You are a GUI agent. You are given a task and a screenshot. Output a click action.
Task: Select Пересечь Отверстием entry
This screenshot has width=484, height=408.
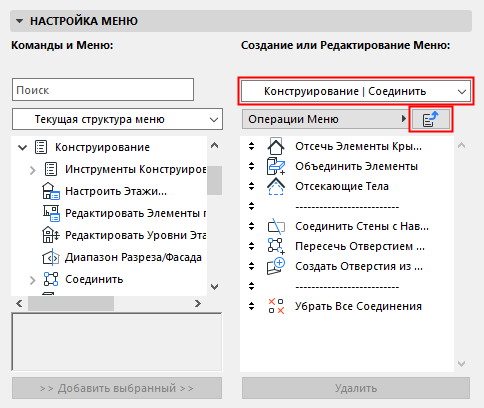pos(360,246)
